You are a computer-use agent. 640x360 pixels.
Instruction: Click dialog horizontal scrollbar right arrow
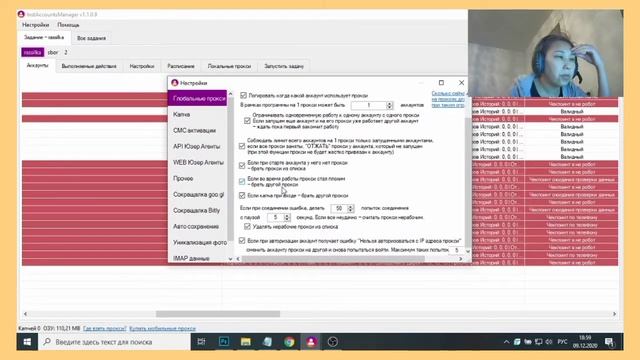tap(460, 259)
